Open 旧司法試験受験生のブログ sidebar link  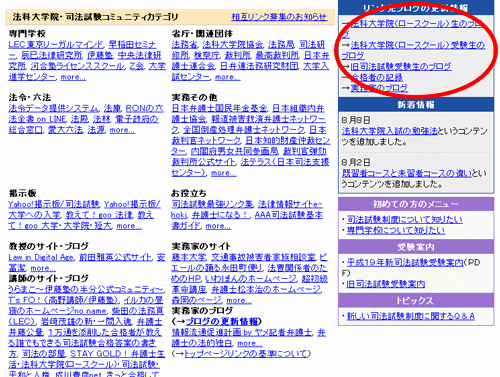401,67
